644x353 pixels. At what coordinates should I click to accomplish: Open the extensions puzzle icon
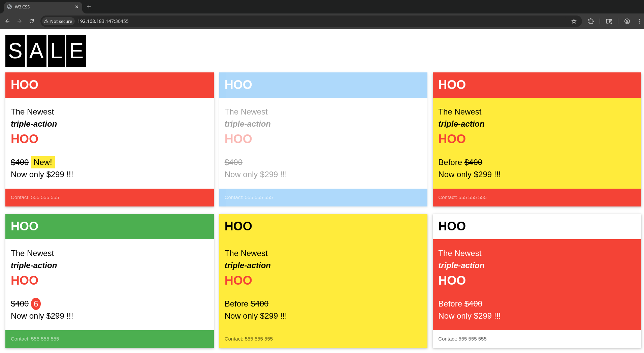pyautogui.click(x=591, y=21)
